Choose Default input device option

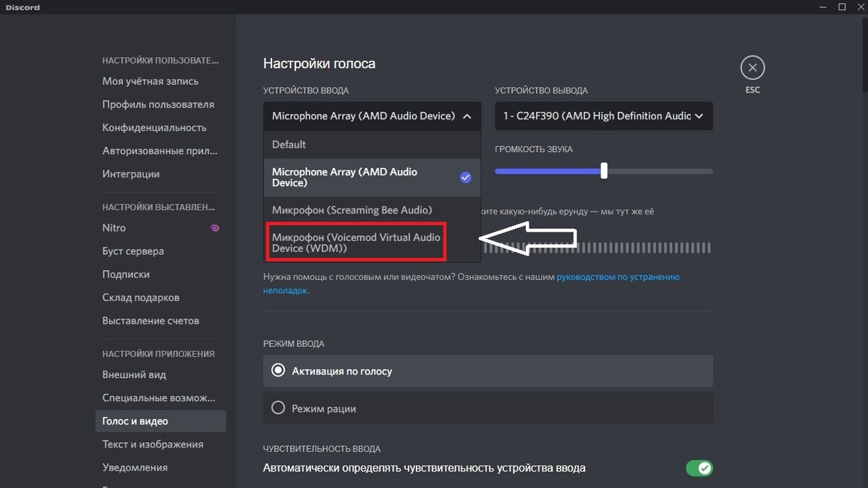[x=372, y=145]
